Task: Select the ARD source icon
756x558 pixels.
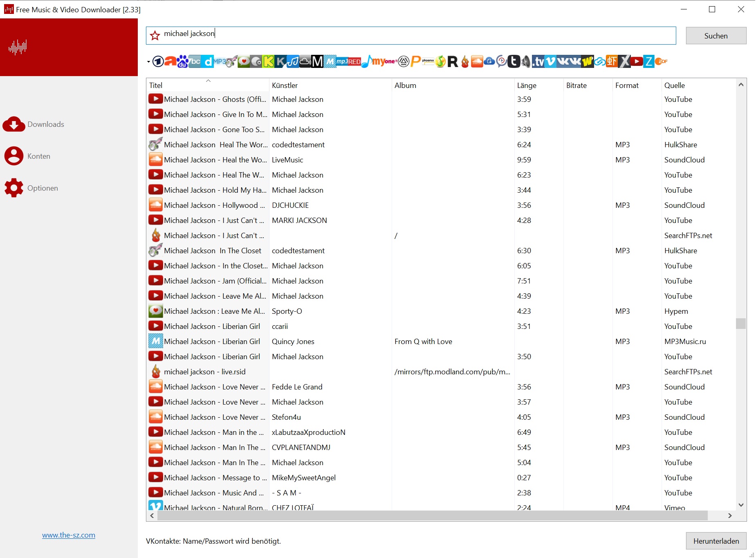Action: pyautogui.click(x=158, y=61)
